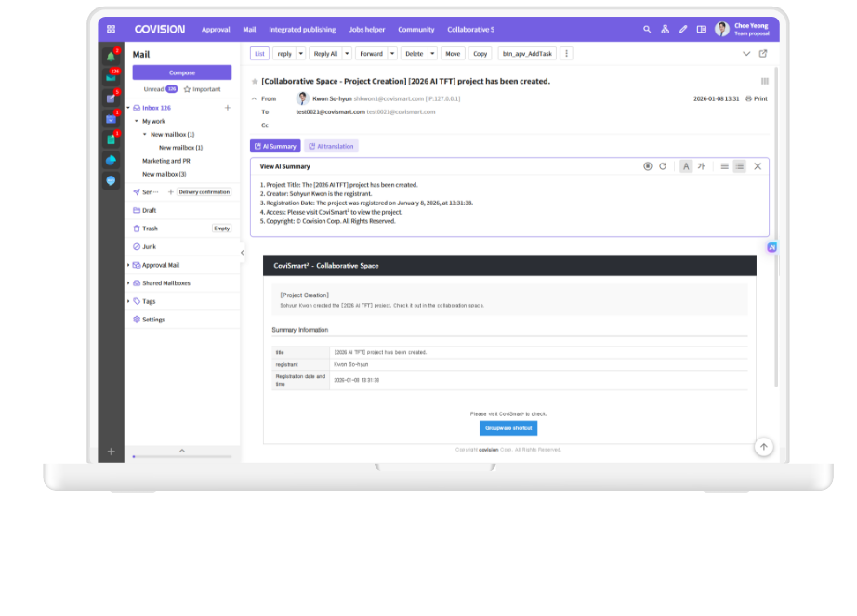Close the AI Summary panel
The image size is (857, 616).
(758, 166)
